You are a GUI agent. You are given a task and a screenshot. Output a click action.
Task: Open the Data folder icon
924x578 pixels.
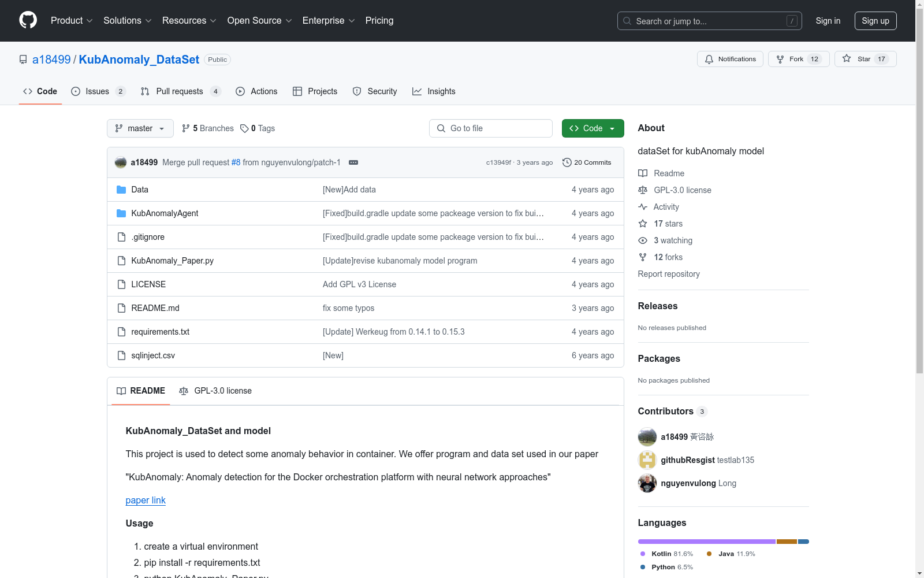click(121, 190)
